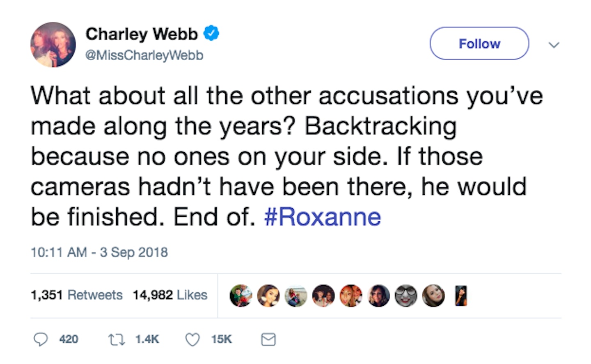Open Charley Webb's profile picture
This screenshot has width=591, height=364.
53,44
